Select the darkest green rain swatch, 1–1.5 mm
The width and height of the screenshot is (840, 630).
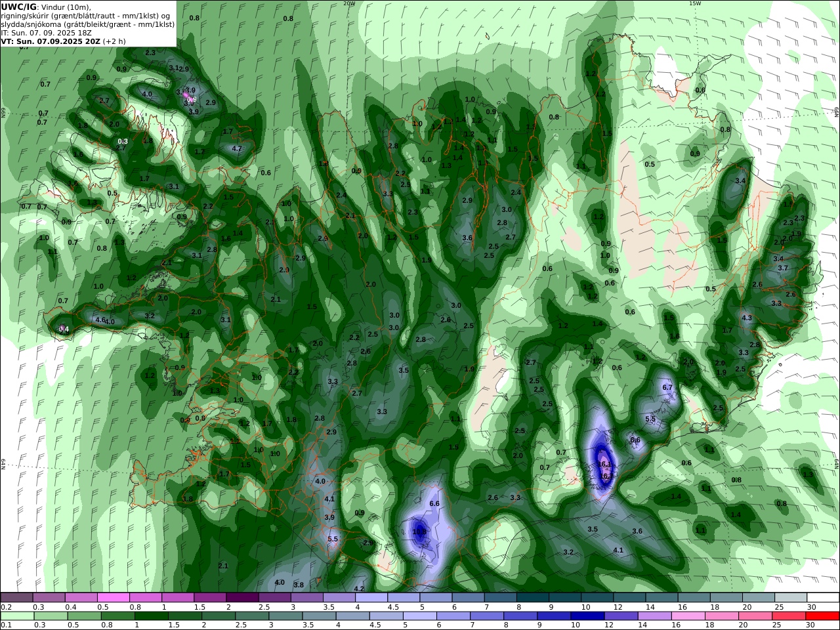151,616
